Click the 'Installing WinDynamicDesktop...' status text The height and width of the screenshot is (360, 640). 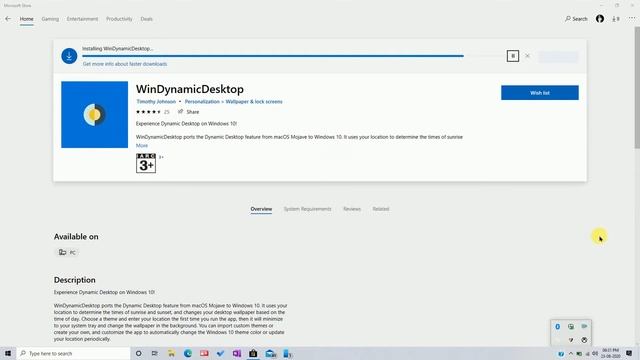118,49
